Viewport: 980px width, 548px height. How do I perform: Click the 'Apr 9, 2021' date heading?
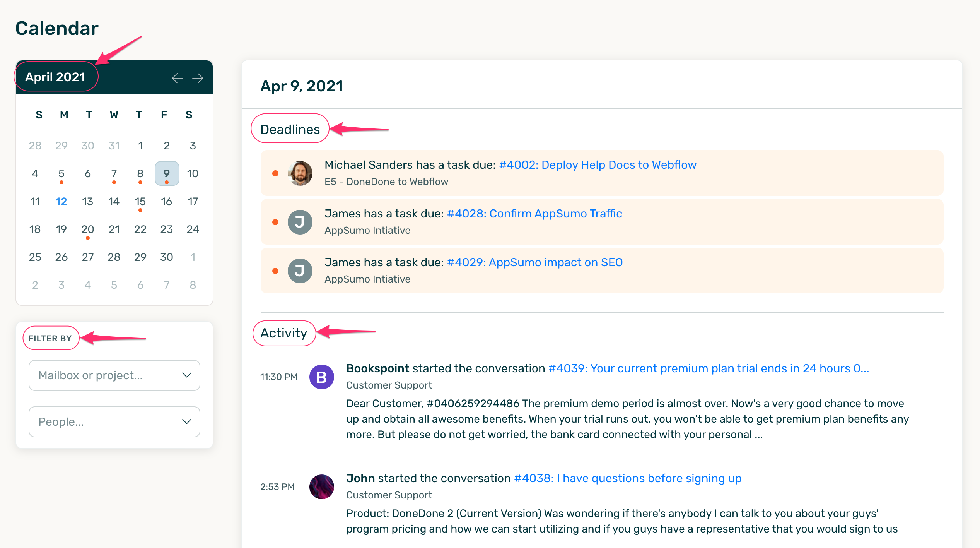[302, 86]
